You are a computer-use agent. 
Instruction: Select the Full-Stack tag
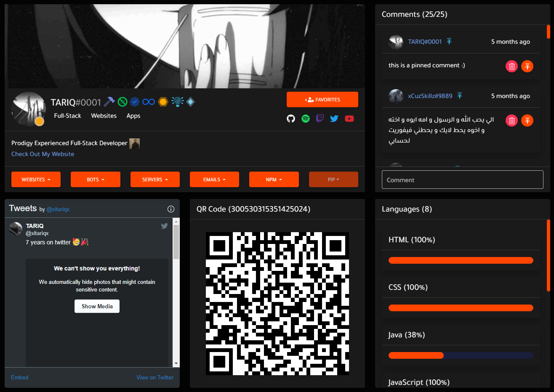point(67,116)
